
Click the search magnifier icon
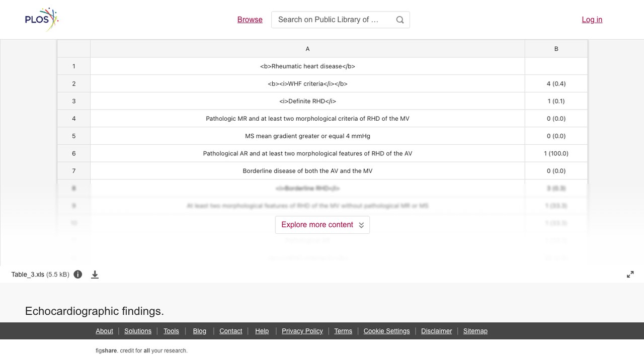click(x=400, y=20)
